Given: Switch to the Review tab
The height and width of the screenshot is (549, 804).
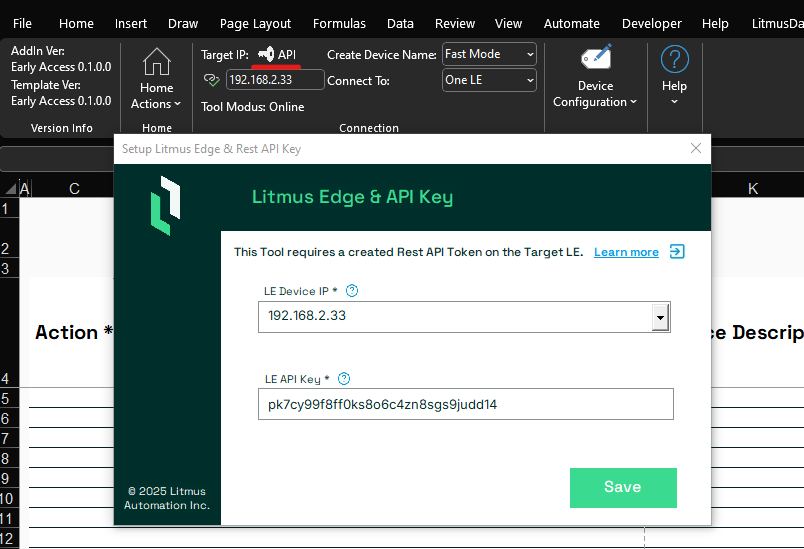Looking at the screenshot, I should point(455,24).
